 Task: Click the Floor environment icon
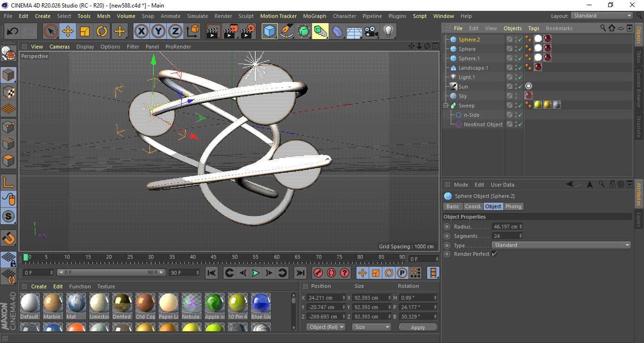tap(355, 32)
